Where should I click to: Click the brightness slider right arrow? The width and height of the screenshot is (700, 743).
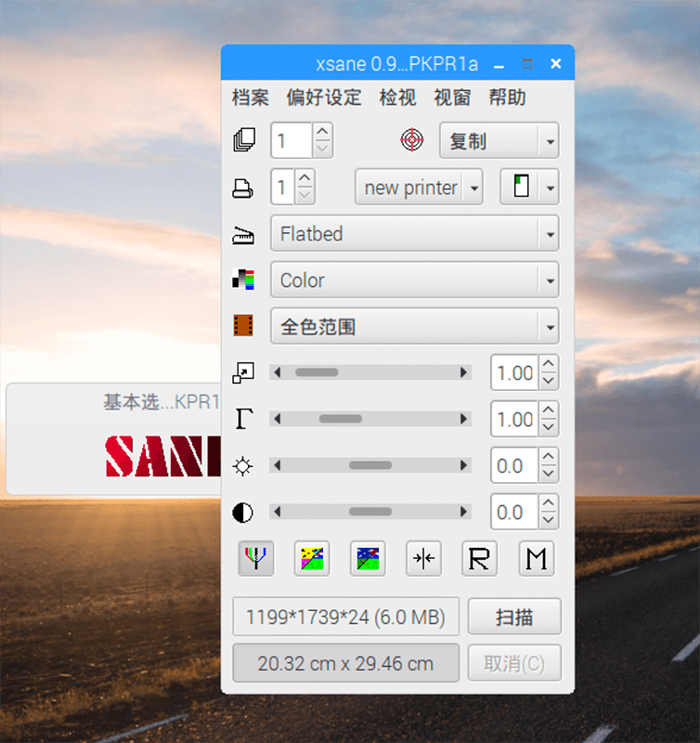pyautogui.click(x=463, y=465)
